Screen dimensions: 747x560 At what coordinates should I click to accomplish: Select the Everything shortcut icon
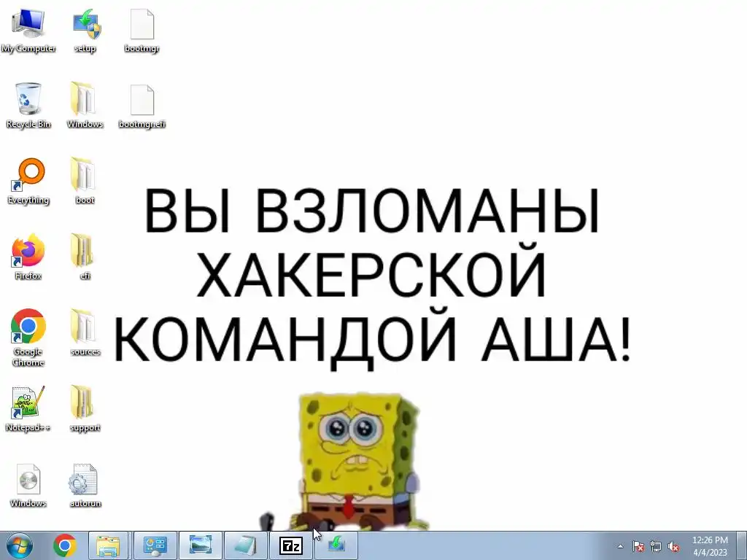(x=28, y=182)
